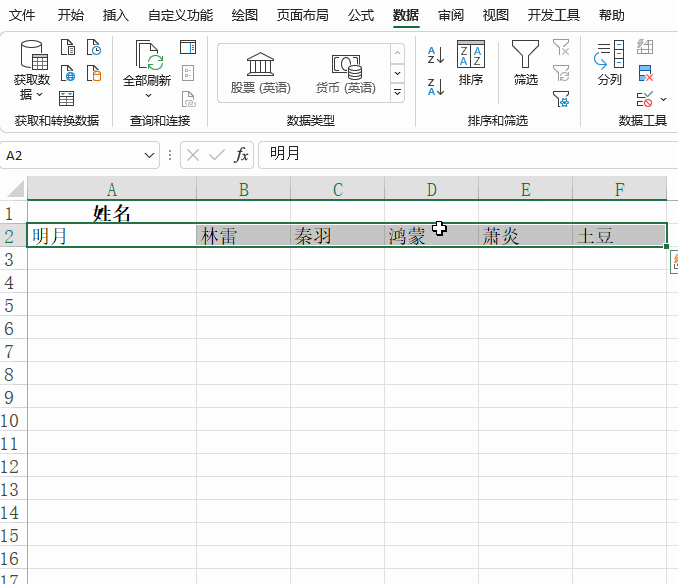
Task: Open the 获取数据 (Get Data) button
Action: (32, 69)
